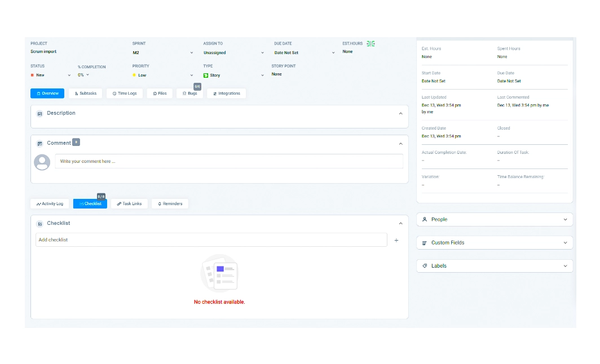This screenshot has width=600, height=364.
Task: Click the green Est. Hours split icon
Action: pyautogui.click(x=370, y=44)
